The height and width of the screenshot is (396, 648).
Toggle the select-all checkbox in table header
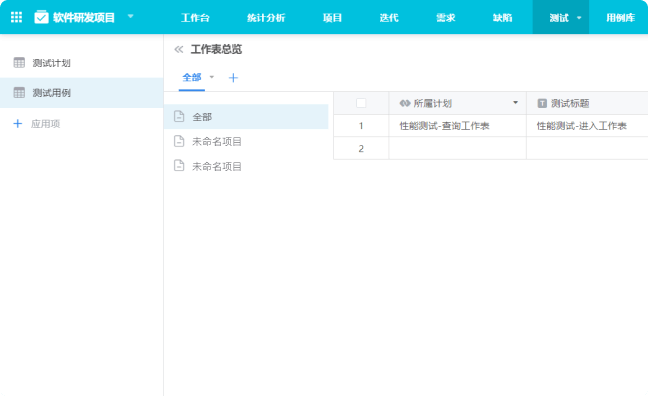pyautogui.click(x=361, y=103)
